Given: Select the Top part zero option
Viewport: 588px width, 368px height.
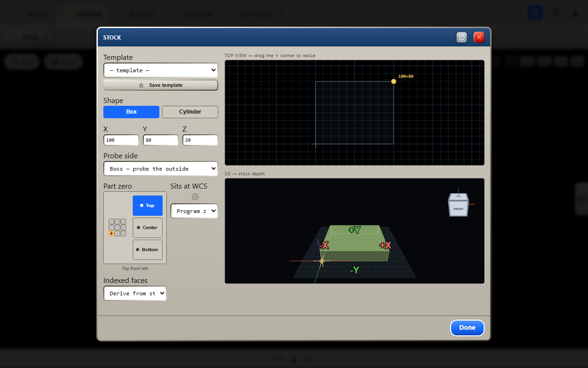Looking at the screenshot, I should [x=147, y=206].
